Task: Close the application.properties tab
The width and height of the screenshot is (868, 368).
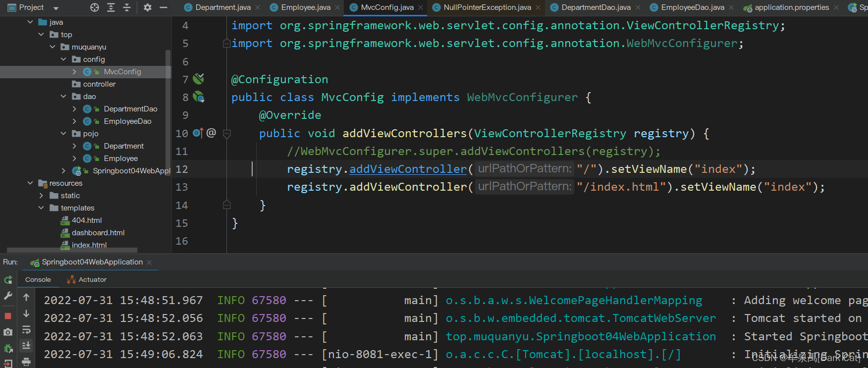Action: [836, 7]
